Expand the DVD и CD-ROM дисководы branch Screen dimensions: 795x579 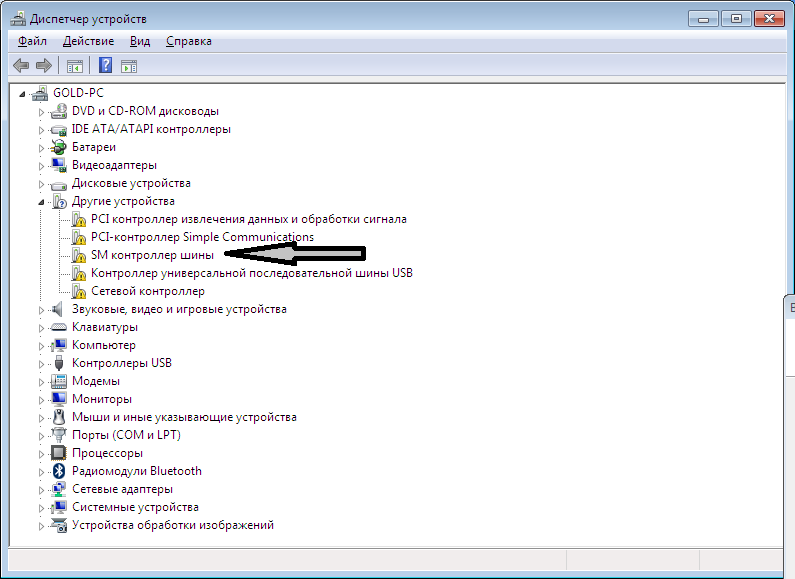pos(42,112)
